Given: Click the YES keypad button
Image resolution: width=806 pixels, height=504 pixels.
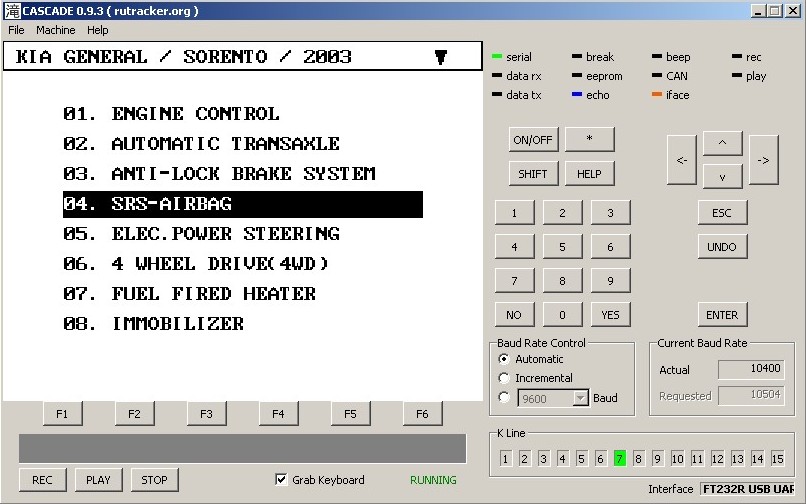Looking at the screenshot, I should 610,315.
